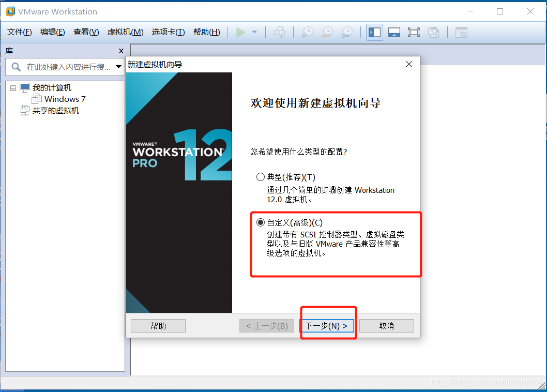This screenshot has width=547, height=392.
Task: Select the 自定义(高级) radio button
Action: coord(260,222)
